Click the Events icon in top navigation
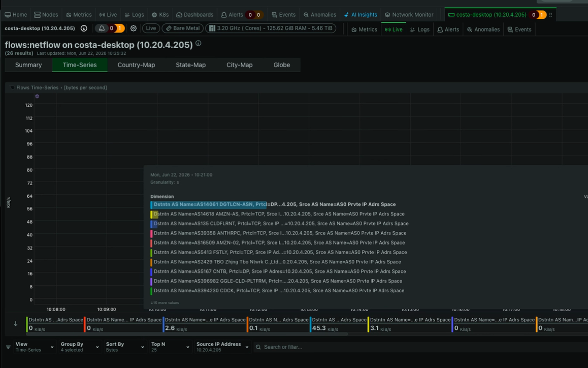Image resolution: width=588 pixels, height=368 pixels. pos(275,15)
